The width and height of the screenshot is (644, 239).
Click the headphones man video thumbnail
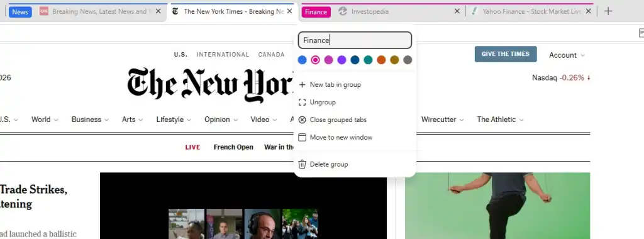[262, 224]
